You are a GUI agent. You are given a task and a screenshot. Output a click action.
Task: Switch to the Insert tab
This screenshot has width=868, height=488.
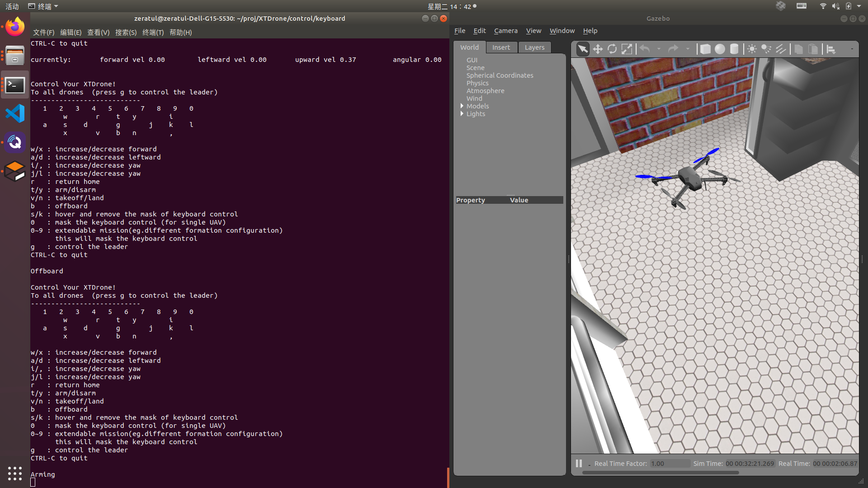tap(501, 47)
